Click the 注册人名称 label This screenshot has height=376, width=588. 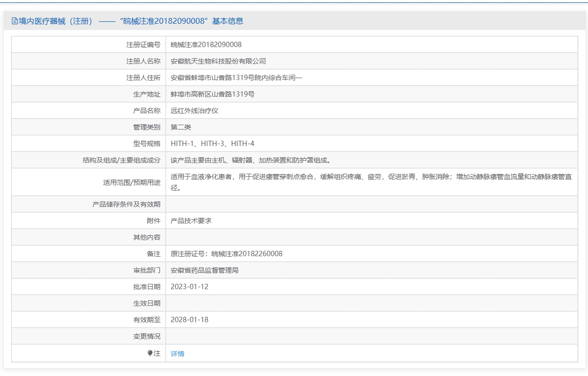point(143,61)
